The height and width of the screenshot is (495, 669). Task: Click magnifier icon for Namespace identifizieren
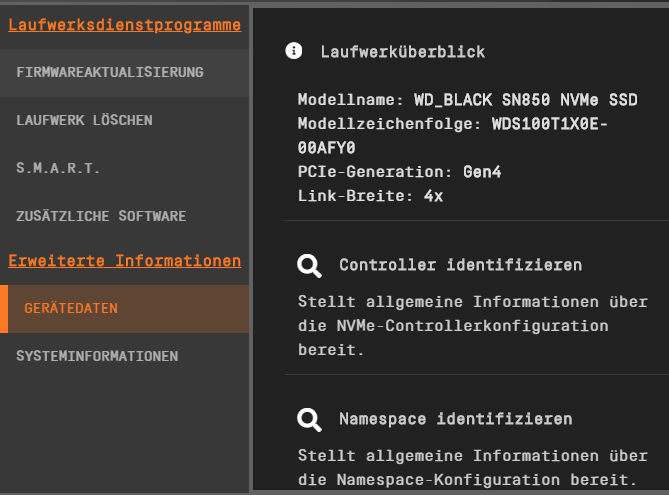(309, 420)
